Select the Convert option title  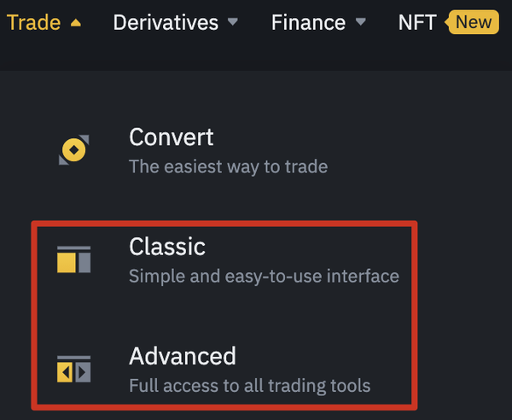tap(171, 137)
